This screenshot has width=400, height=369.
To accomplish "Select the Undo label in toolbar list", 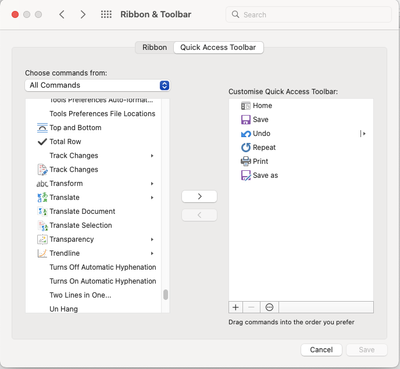I will (261, 134).
